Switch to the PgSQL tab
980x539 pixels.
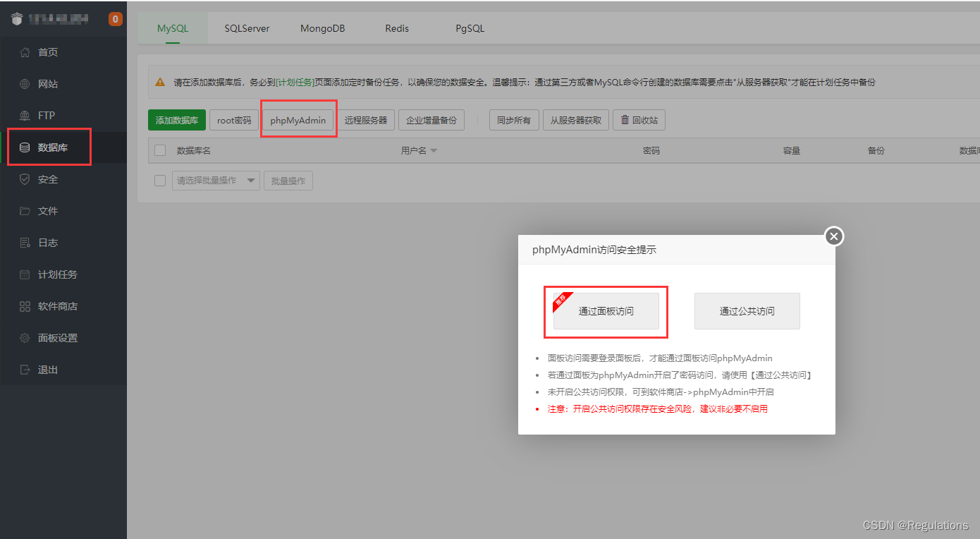(470, 29)
